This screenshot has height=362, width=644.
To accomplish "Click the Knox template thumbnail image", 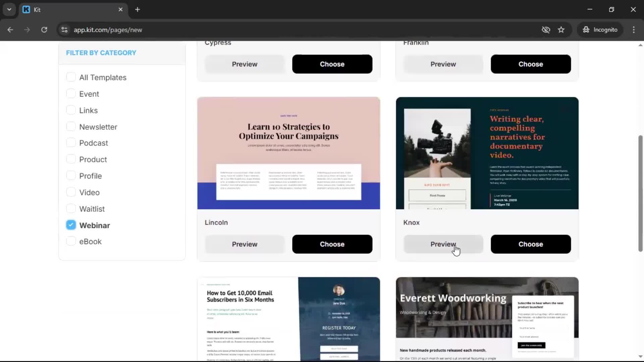I will 487,153.
